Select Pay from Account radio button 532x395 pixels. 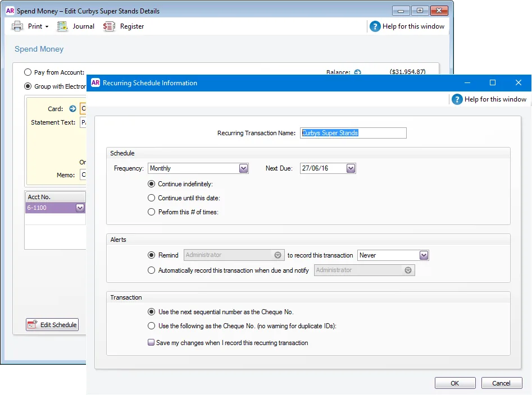click(28, 72)
